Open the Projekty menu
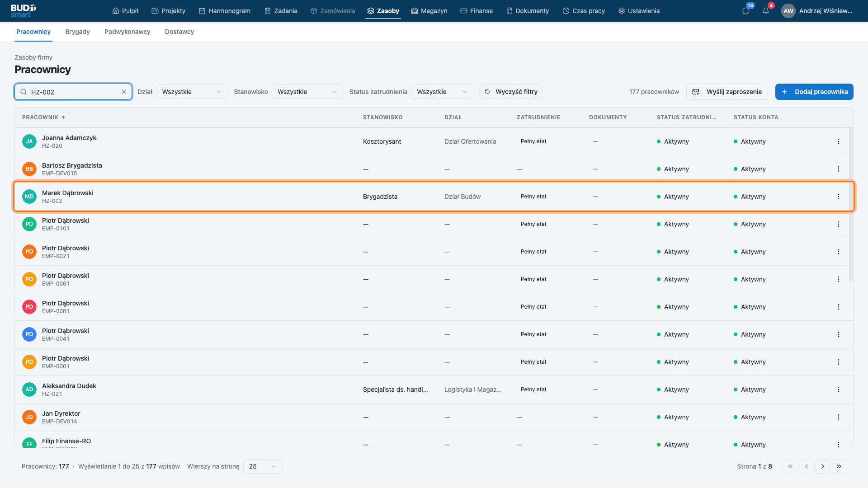 168,11
